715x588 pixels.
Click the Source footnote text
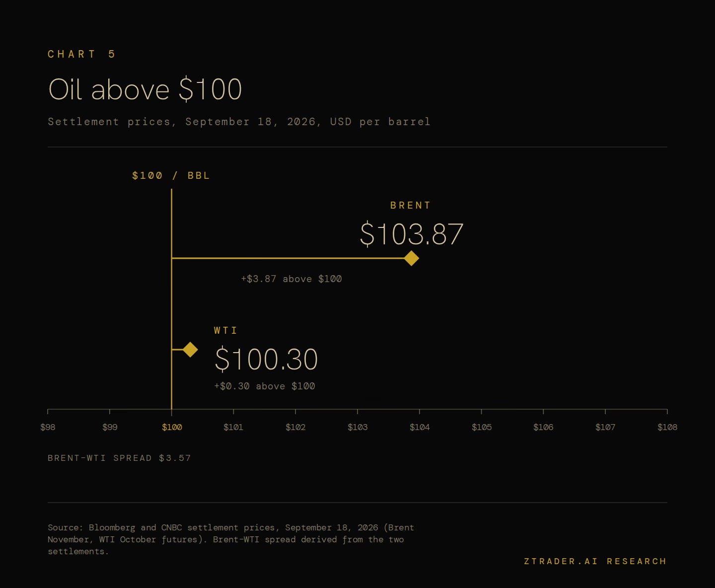(231, 539)
